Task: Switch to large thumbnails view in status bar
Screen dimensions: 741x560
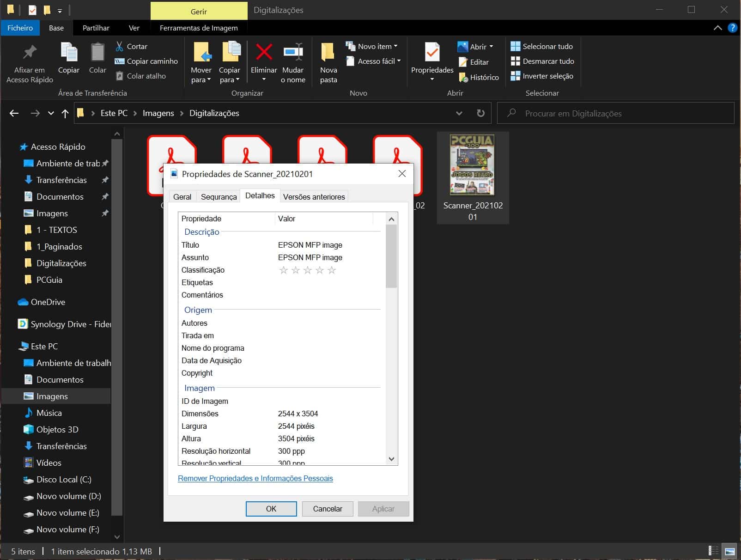Action: click(x=730, y=551)
